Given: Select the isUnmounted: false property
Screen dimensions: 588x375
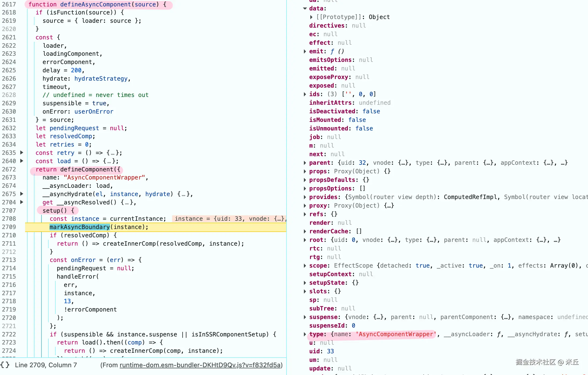Looking at the screenshot, I should click(341, 128).
